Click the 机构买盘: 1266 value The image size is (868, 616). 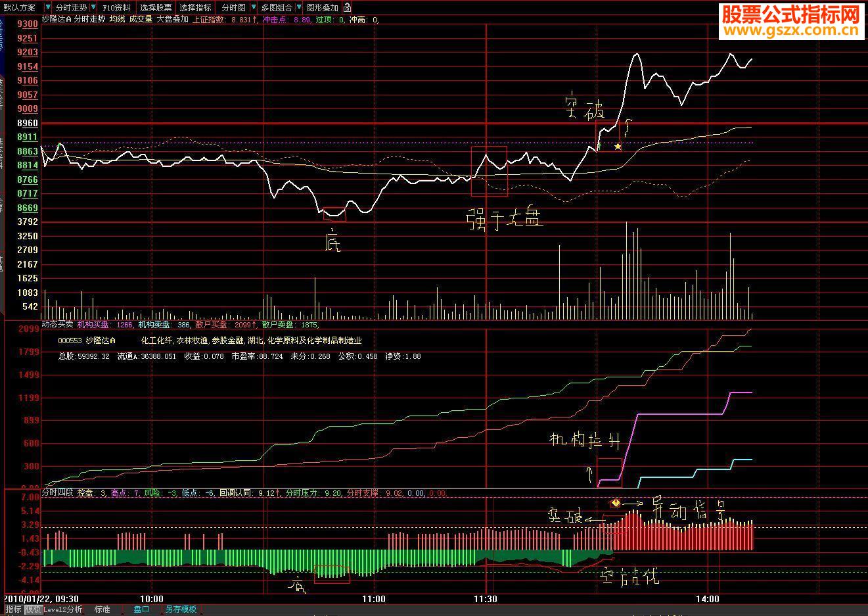[106, 325]
